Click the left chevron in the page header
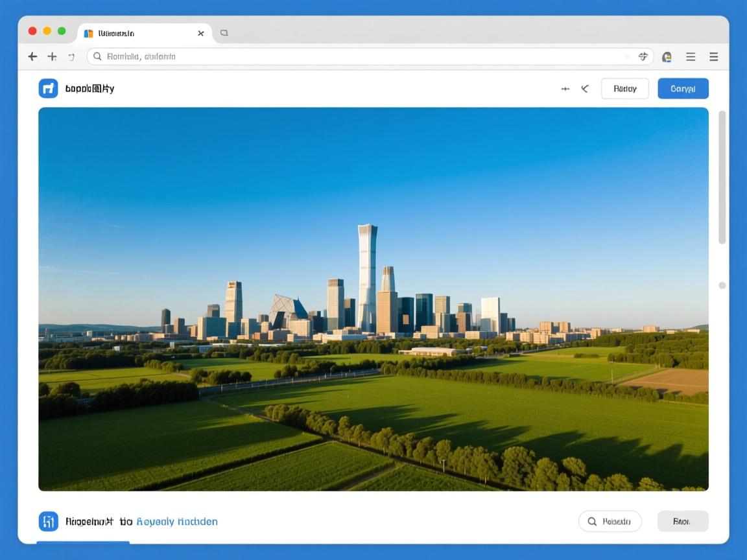 coord(585,89)
